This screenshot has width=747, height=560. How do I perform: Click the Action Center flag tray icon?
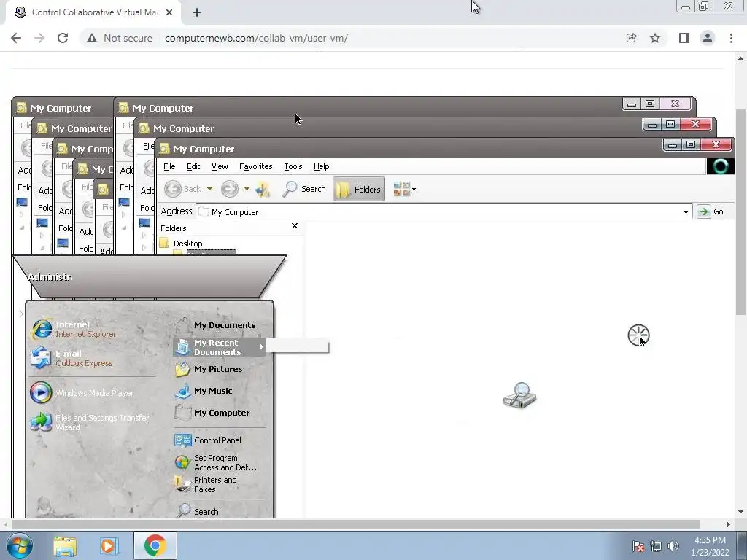[x=638, y=546]
